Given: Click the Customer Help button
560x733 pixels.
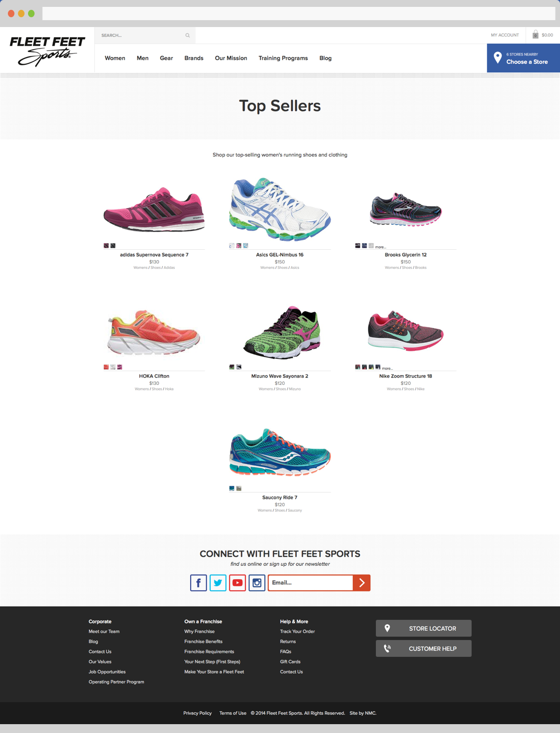Looking at the screenshot, I should 423,648.
